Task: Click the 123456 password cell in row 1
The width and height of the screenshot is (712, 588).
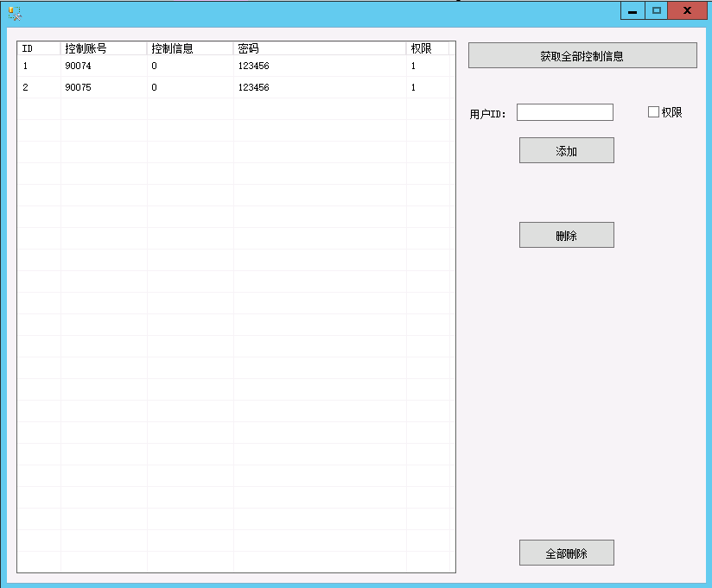Action: pyautogui.click(x=253, y=66)
